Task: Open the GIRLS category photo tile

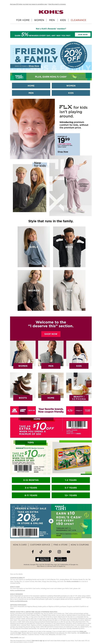Action: [34, 247]
